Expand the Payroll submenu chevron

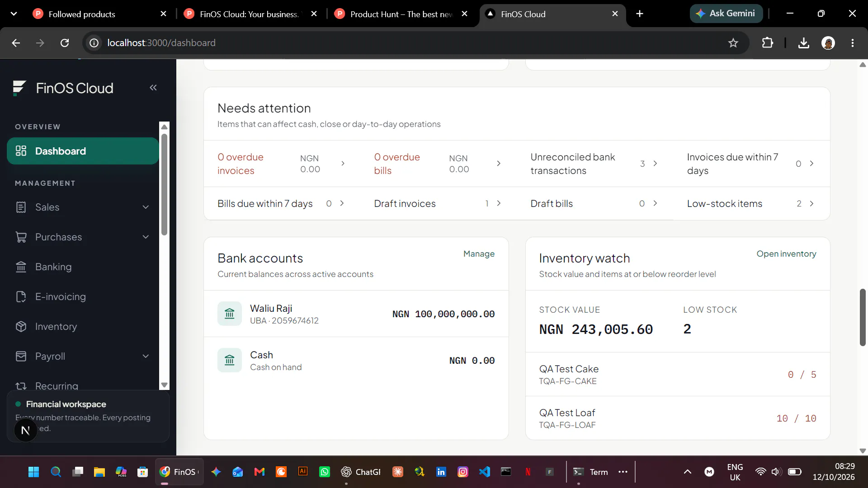tap(146, 356)
